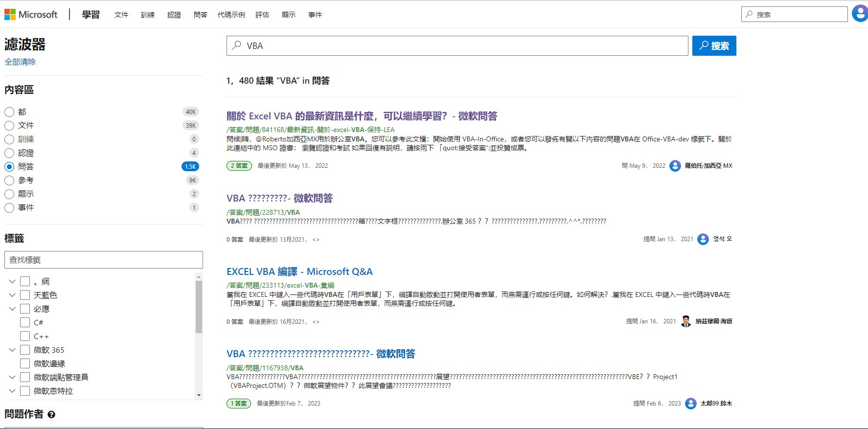The height and width of the screenshot is (429, 868).
Task: Open the 問答 top nav menu
Action: 201,15
